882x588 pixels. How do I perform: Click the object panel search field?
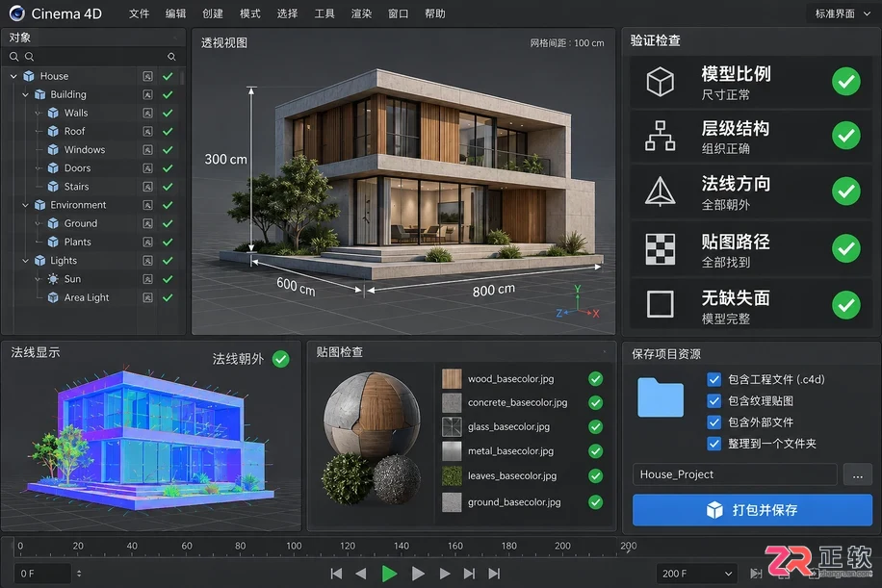(x=92, y=56)
